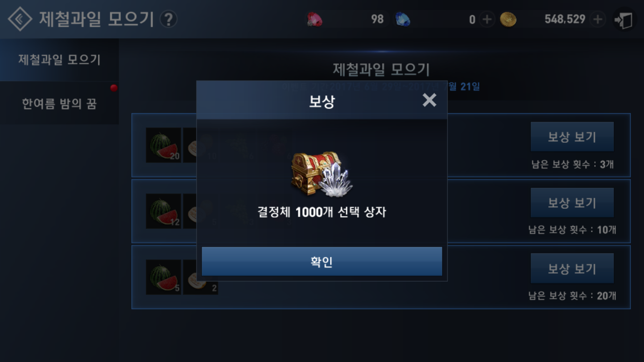Go back using the arrow icon
Viewport: 644px width, 362px height.
(20, 19)
